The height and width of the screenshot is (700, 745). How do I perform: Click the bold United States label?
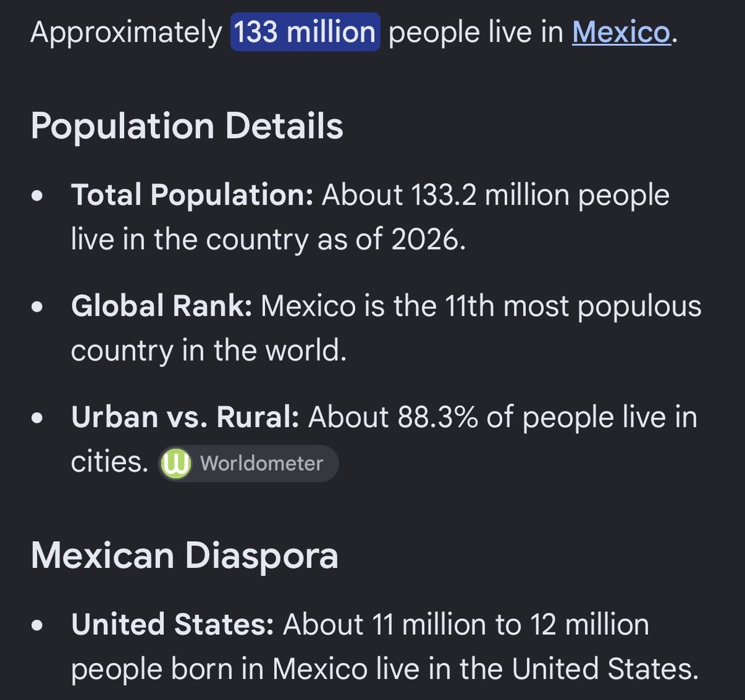pos(173,624)
